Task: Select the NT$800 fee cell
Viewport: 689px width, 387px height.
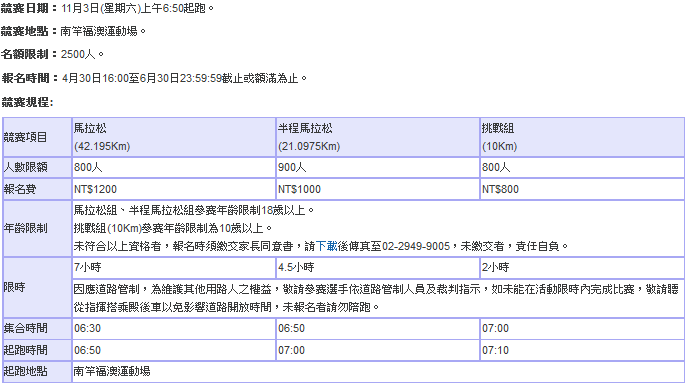Action: (582, 189)
